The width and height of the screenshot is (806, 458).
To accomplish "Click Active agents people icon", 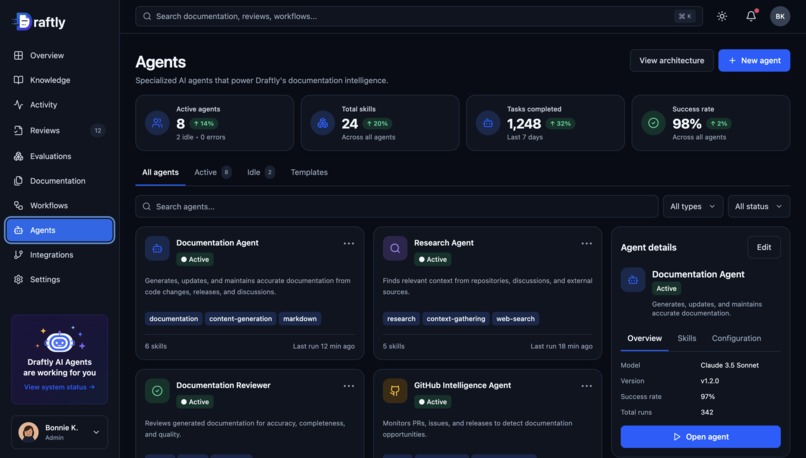I will (x=157, y=123).
